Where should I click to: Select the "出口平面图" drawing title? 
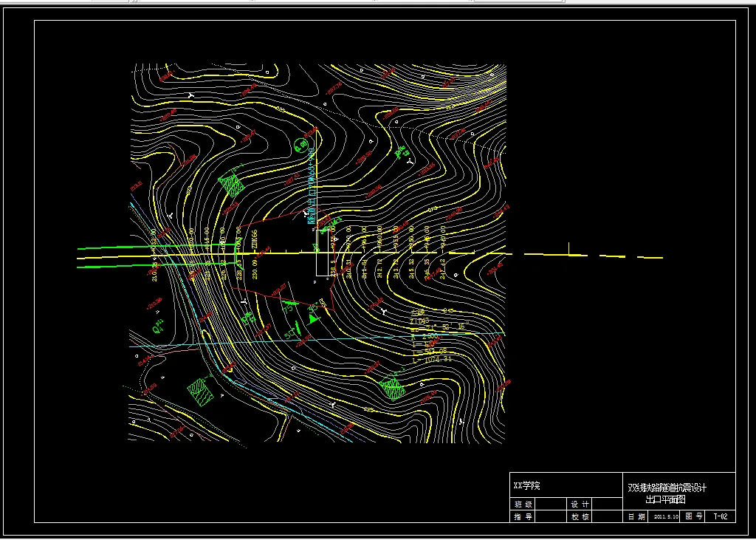[x=665, y=500]
